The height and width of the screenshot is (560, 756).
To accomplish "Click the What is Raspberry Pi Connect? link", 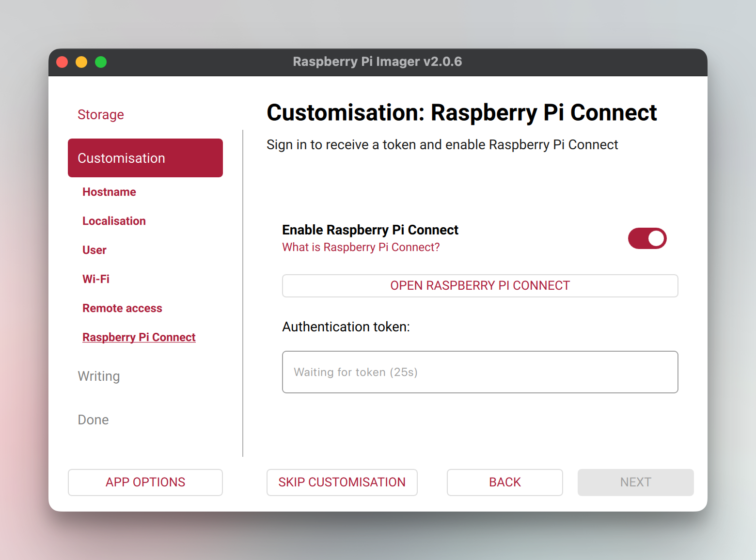I will 361,247.
